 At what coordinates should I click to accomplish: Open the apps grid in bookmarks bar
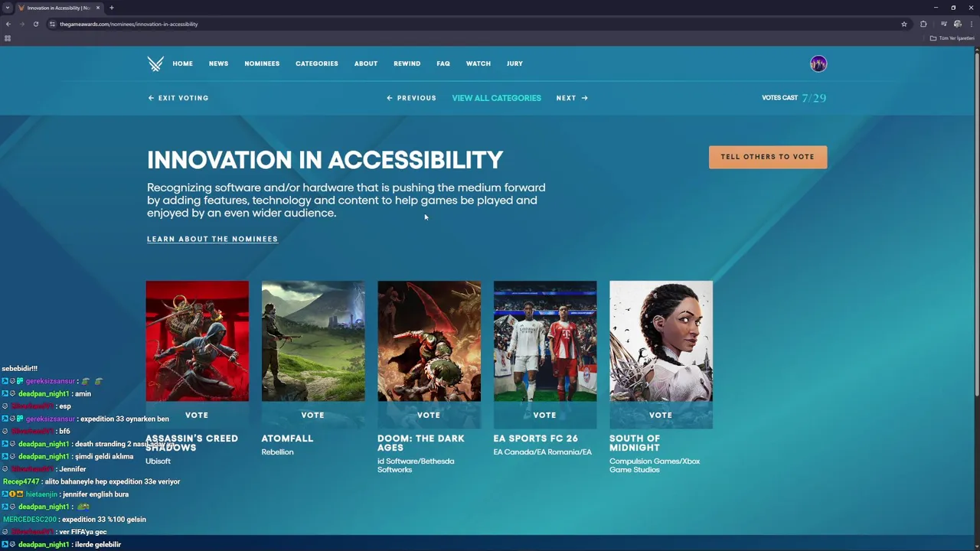coord(8,38)
